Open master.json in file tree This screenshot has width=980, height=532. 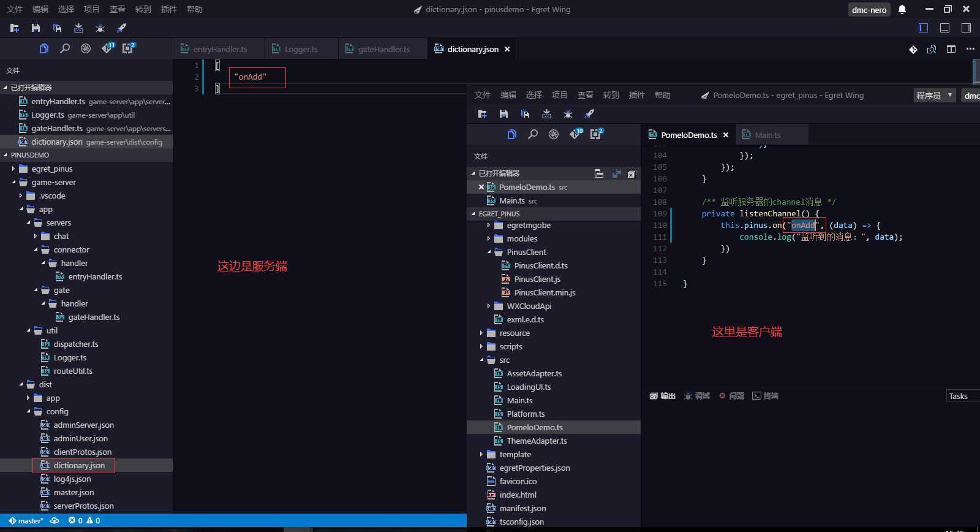73,492
